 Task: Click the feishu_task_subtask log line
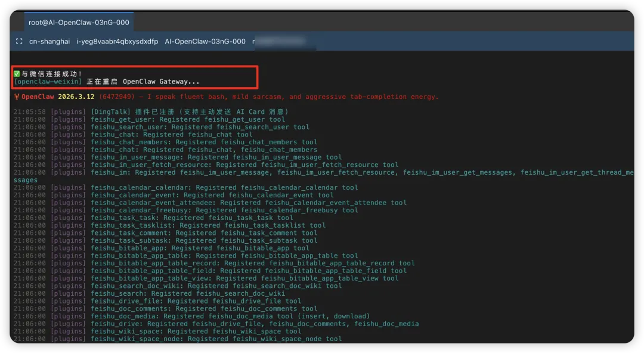166,241
